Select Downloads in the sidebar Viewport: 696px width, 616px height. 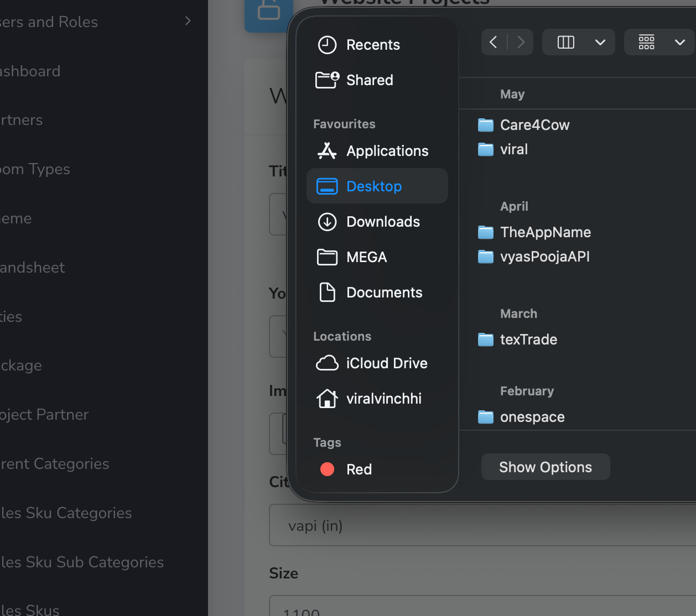tap(382, 222)
